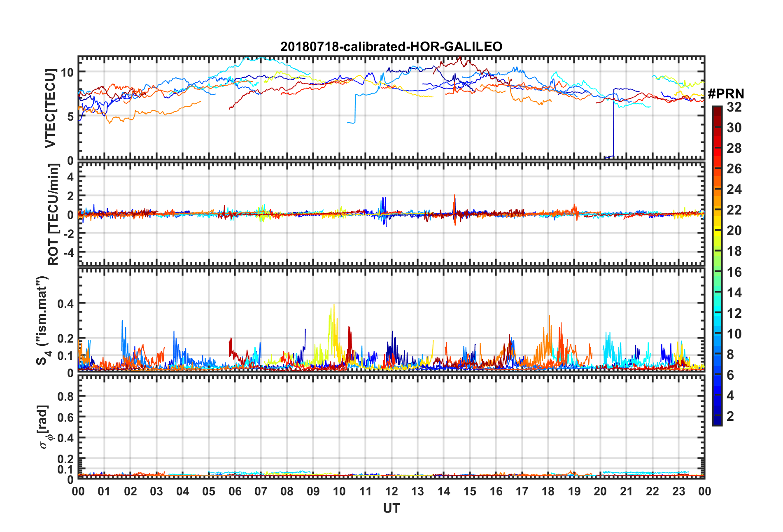Screen dimensions: 783x532
Task: Select colorbar tick label "28"
Action: 734,148
